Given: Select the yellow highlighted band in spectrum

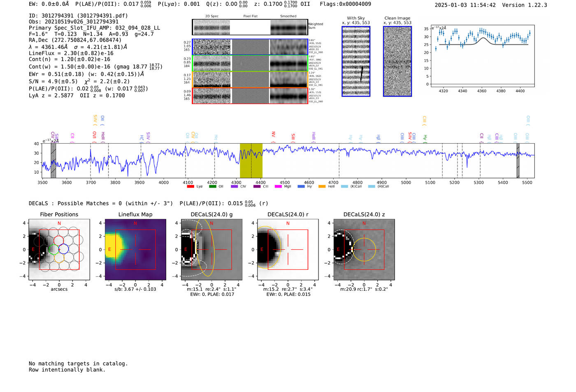Looking at the screenshot, I should pyautogui.click(x=251, y=160).
